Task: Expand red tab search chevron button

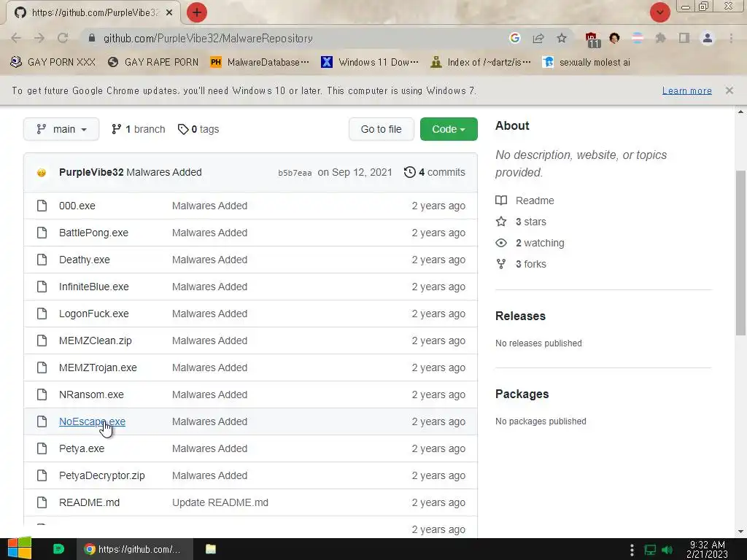Action: tap(659, 12)
